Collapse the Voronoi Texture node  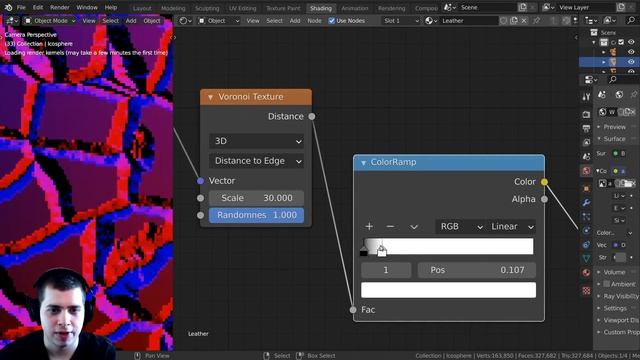point(210,97)
